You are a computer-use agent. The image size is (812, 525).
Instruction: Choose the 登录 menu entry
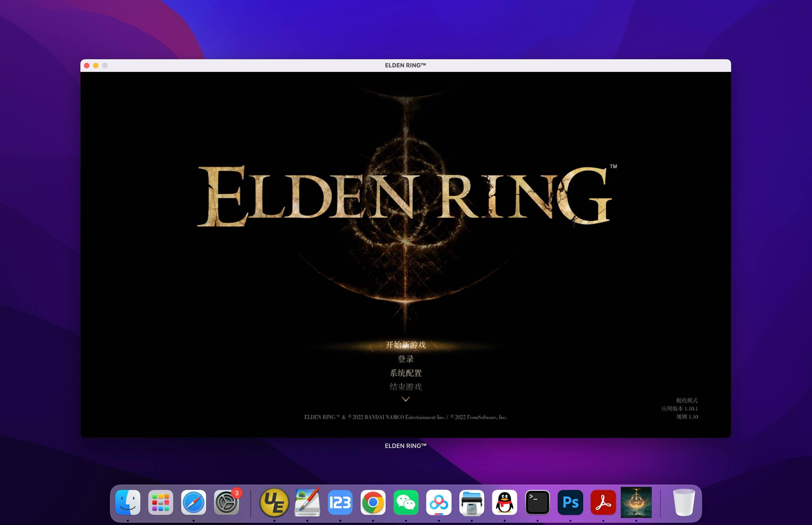(406, 359)
